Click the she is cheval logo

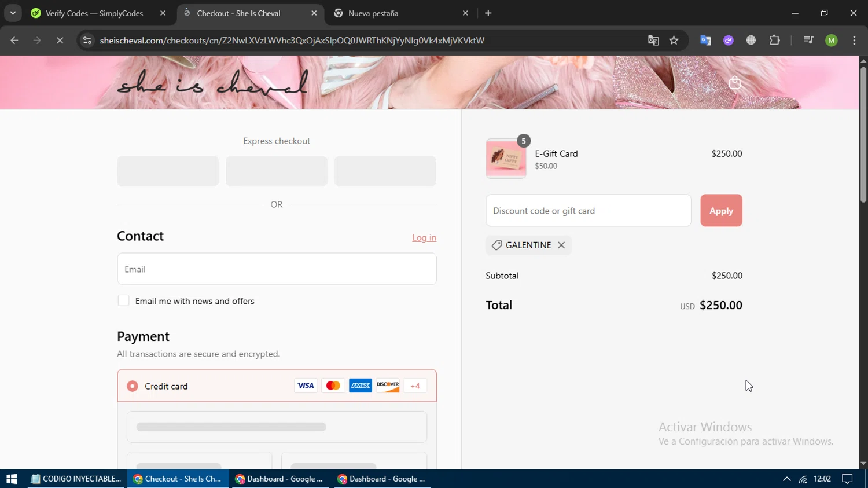212,83
